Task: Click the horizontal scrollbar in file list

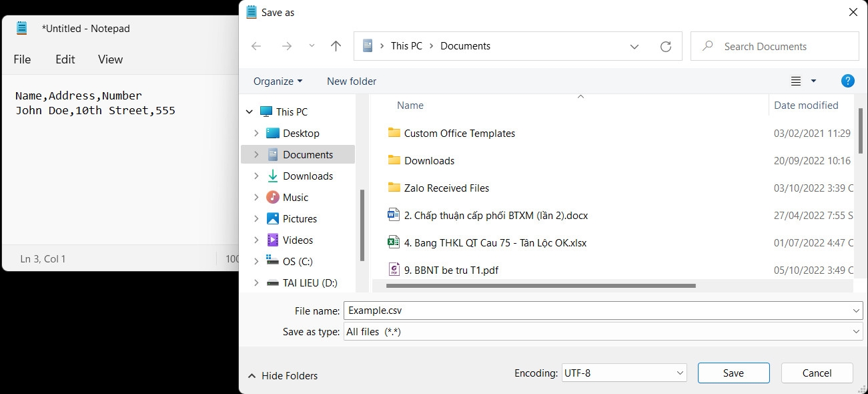Action: coord(540,286)
